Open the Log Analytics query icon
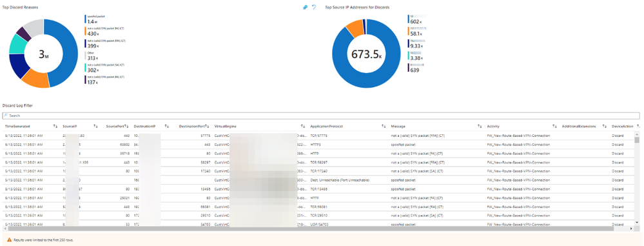Image resolution: width=644 pixels, height=246 pixels. pyautogui.click(x=305, y=7)
